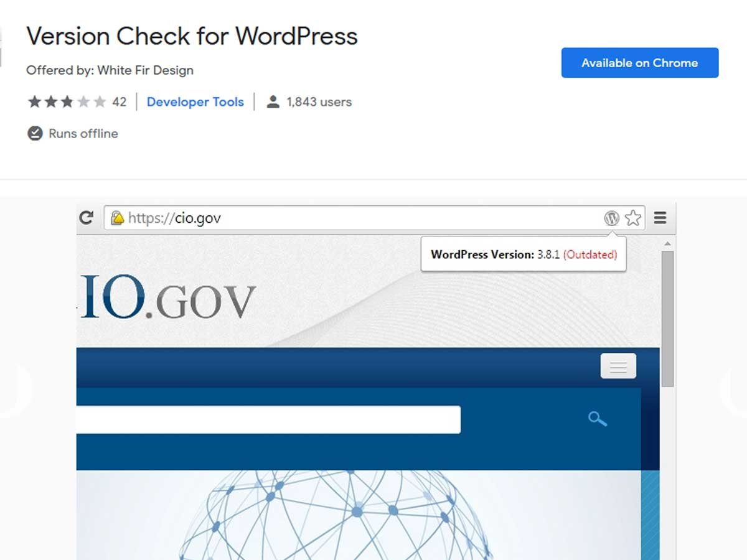
Task: Click the WordPress version icon in address bar
Action: pos(612,218)
